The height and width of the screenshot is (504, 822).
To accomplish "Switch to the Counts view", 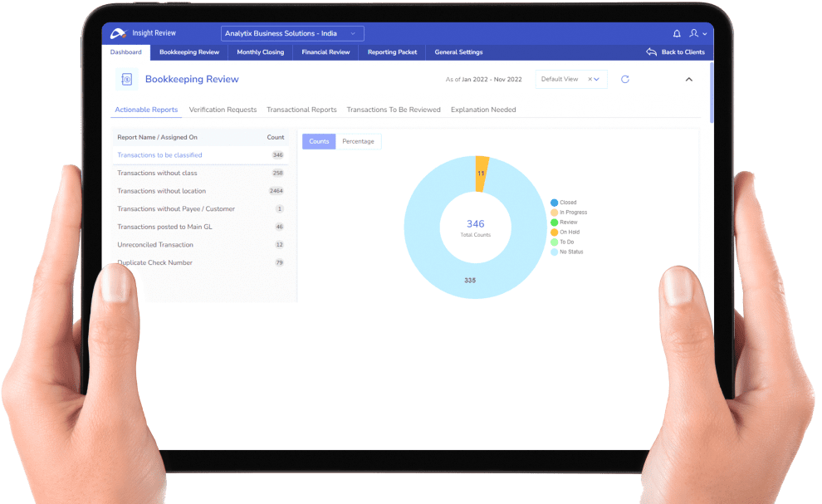I will coord(318,141).
